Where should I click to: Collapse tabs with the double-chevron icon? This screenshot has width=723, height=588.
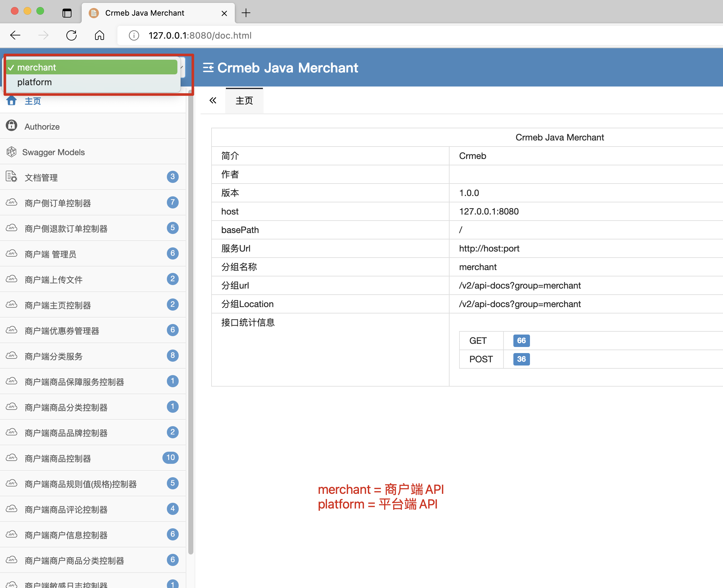click(x=213, y=100)
